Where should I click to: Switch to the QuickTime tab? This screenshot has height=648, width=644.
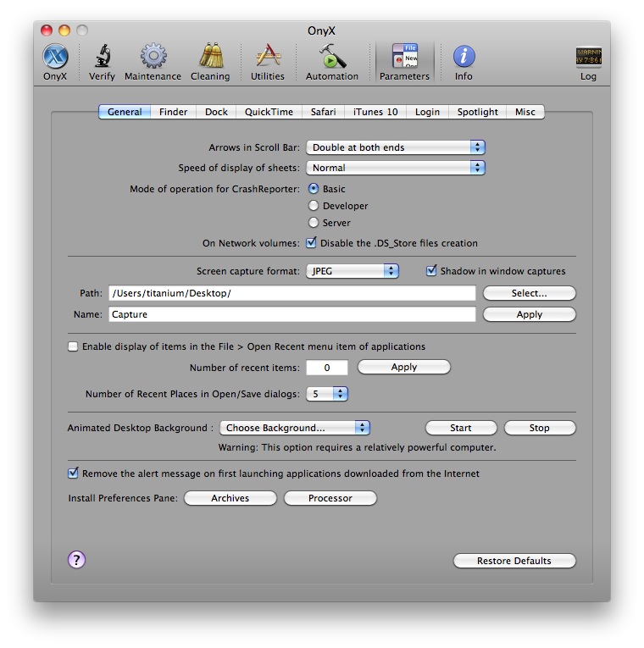click(x=269, y=112)
